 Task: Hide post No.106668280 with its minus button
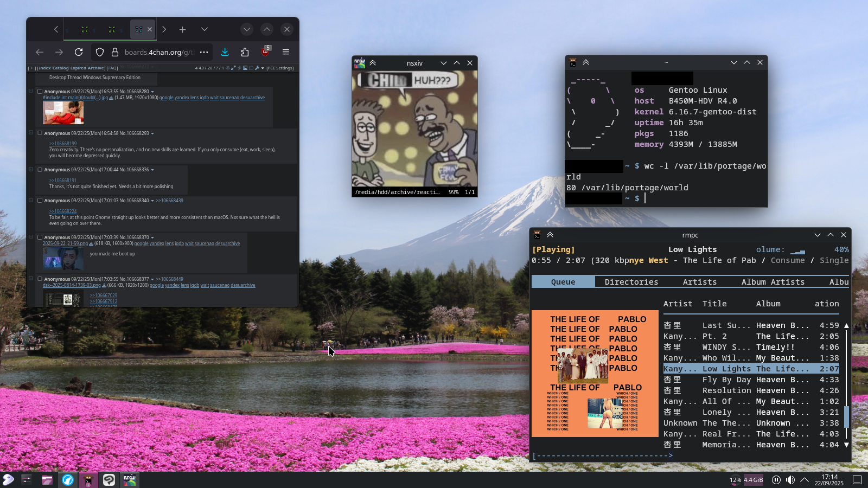click(x=31, y=91)
